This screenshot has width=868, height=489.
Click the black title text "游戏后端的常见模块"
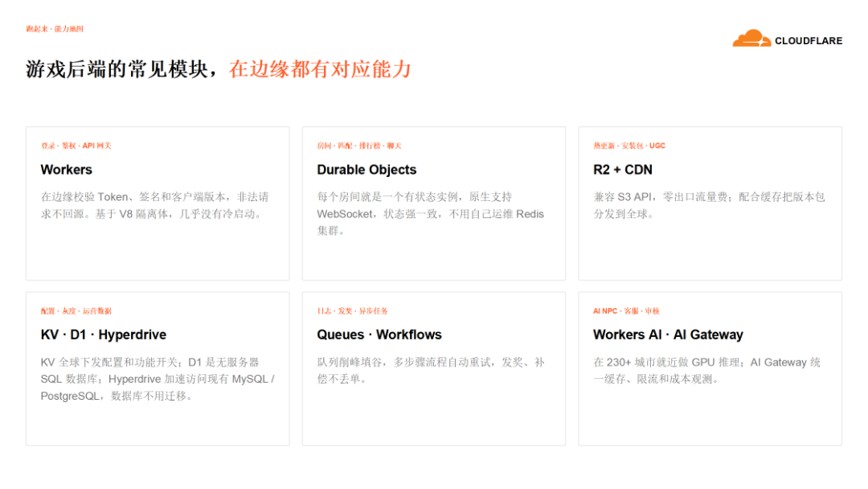[x=117, y=69]
